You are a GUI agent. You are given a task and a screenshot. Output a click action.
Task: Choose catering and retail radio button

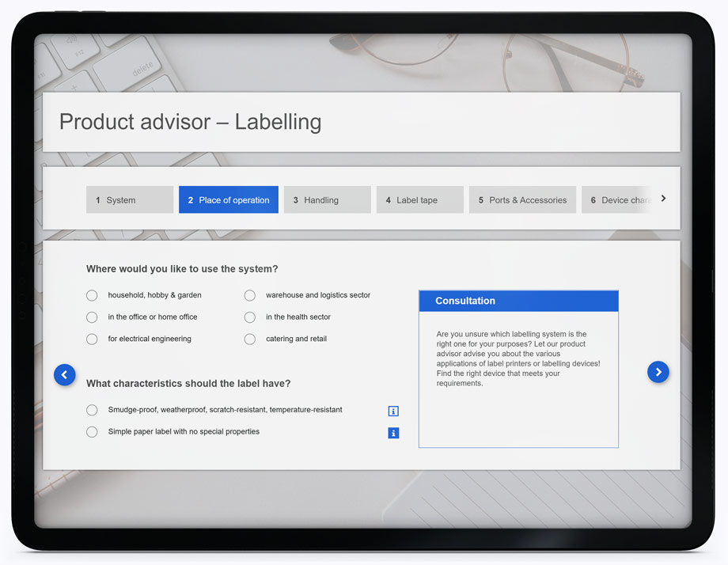click(250, 339)
